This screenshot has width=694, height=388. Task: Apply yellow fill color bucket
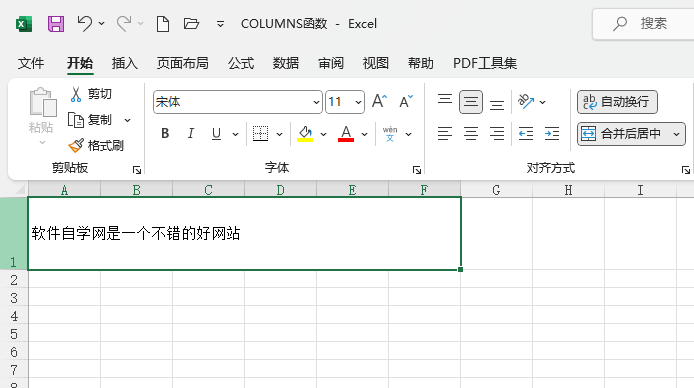305,134
